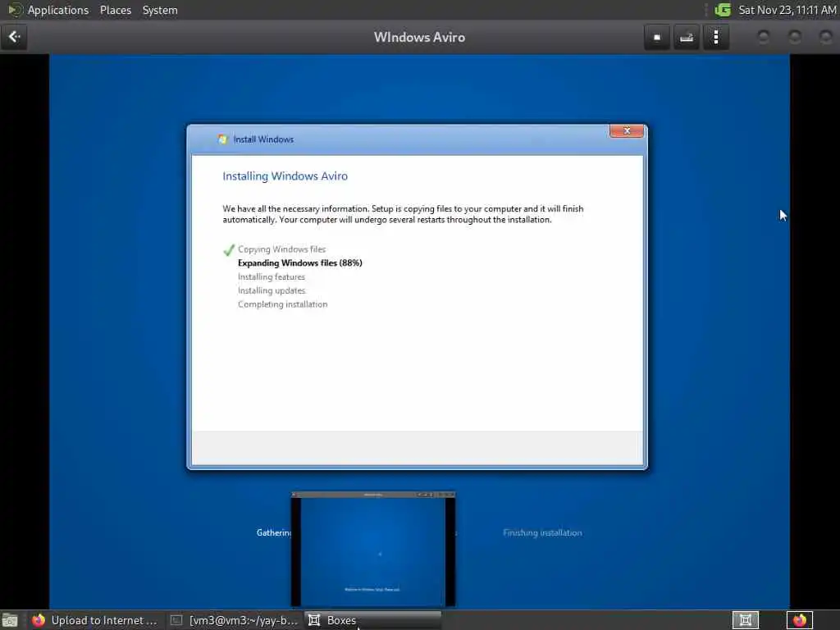Click the MATE logo beside Applications

tap(15, 10)
